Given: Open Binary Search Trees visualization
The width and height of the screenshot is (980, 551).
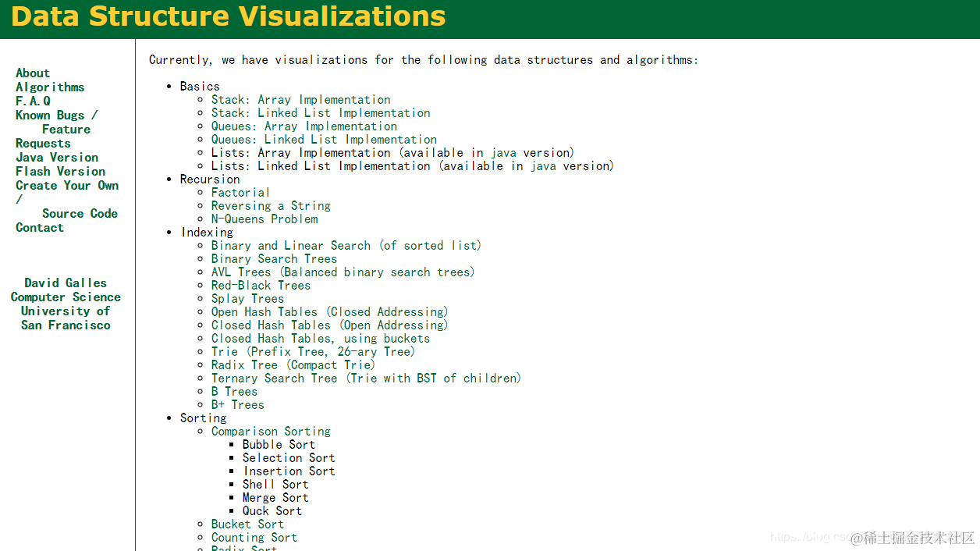Looking at the screenshot, I should [274, 259].
